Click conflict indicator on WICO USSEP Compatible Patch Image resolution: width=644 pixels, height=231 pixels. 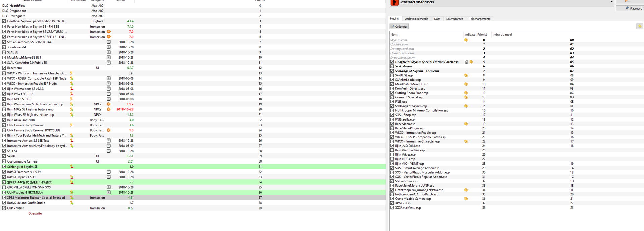[72, 78]
